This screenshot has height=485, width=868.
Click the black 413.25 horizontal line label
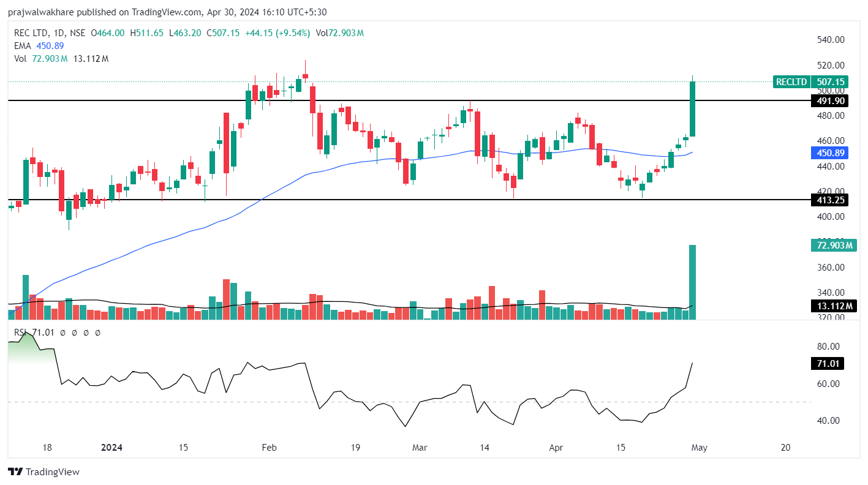click(x=829, y=200)
